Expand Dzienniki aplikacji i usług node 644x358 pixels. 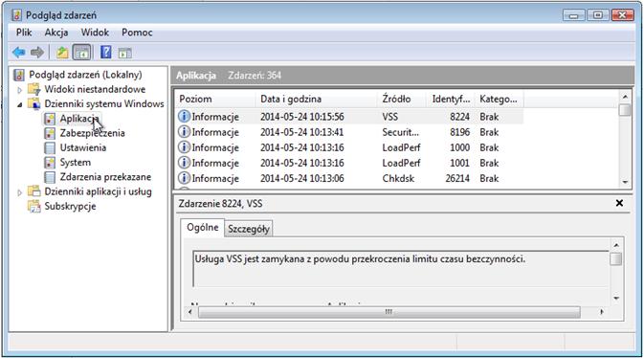pos(20,192)
